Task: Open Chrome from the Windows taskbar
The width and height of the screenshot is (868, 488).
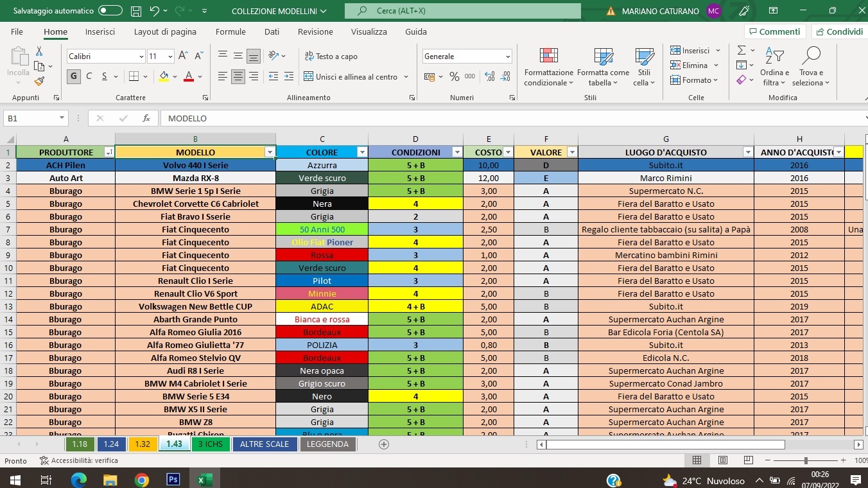Action: pyautogui.click(x=142, y=480)
